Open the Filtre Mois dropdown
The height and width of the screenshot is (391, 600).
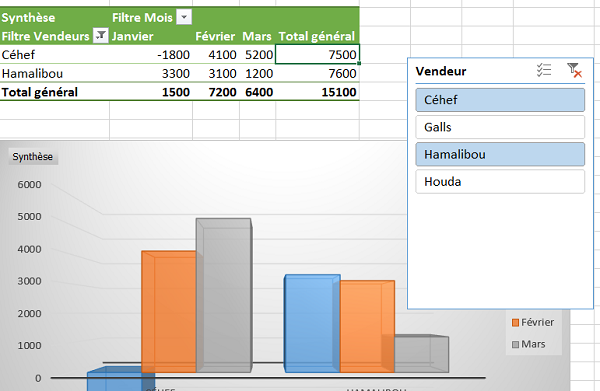pyautogui.click(x=184, y=17)
